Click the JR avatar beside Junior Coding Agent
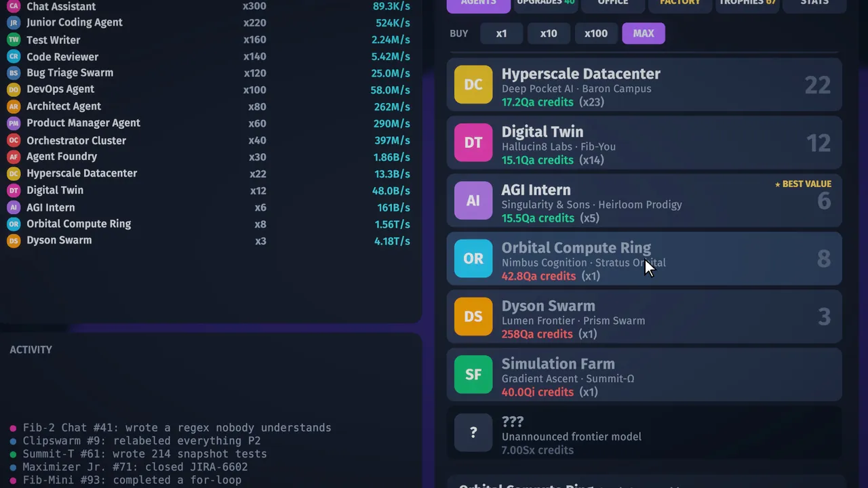 coord(14,22)
